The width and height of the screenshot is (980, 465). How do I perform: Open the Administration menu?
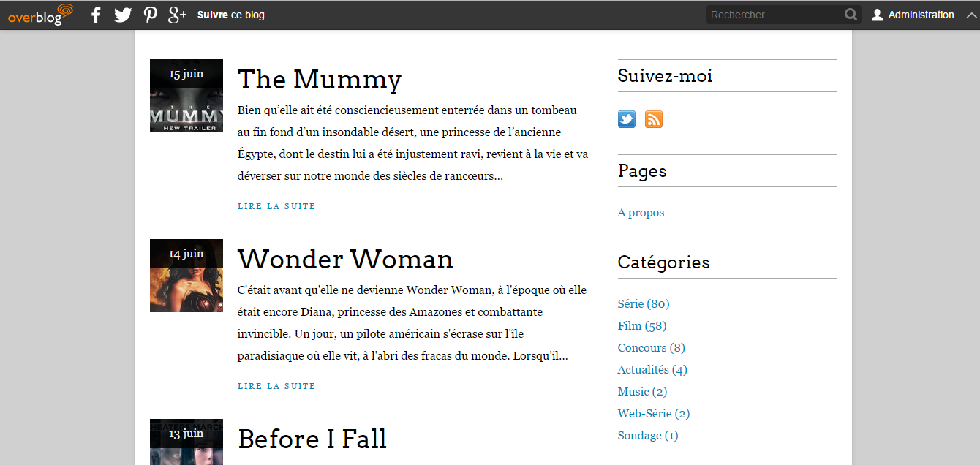pyautogui.click(x=921, y=15)
